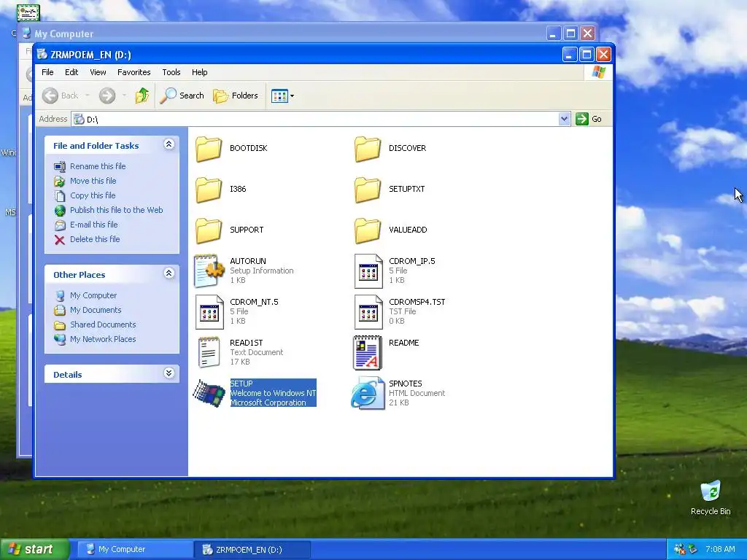Viewport: 747px width, 560px height.
Task: Go to Shared Documents in Other Places
Action: (103, 324)
